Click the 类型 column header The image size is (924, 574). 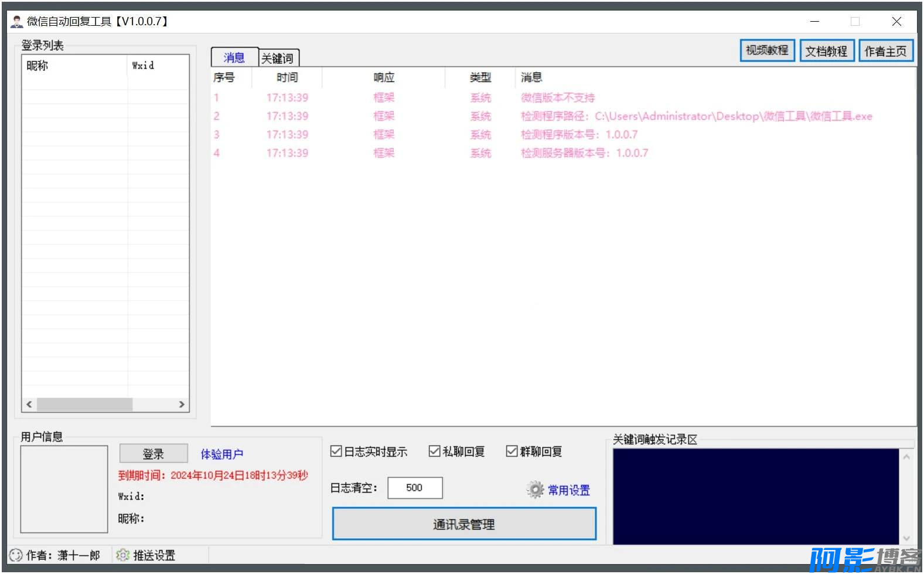tap(480, 77)
